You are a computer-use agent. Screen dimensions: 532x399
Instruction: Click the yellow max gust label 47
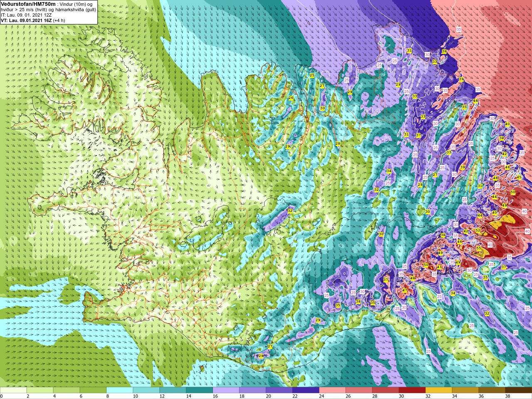pyautogui.click(x=405, y=290)
